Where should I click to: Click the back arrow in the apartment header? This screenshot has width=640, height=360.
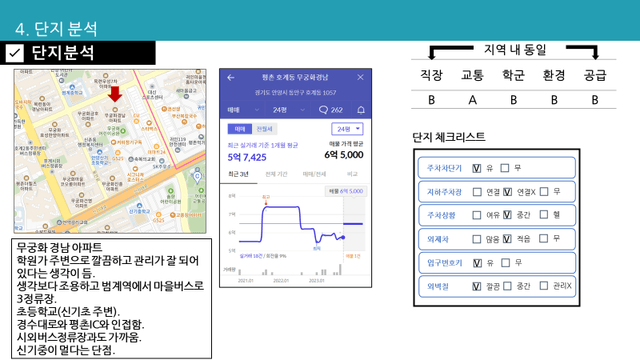[231, 77]
